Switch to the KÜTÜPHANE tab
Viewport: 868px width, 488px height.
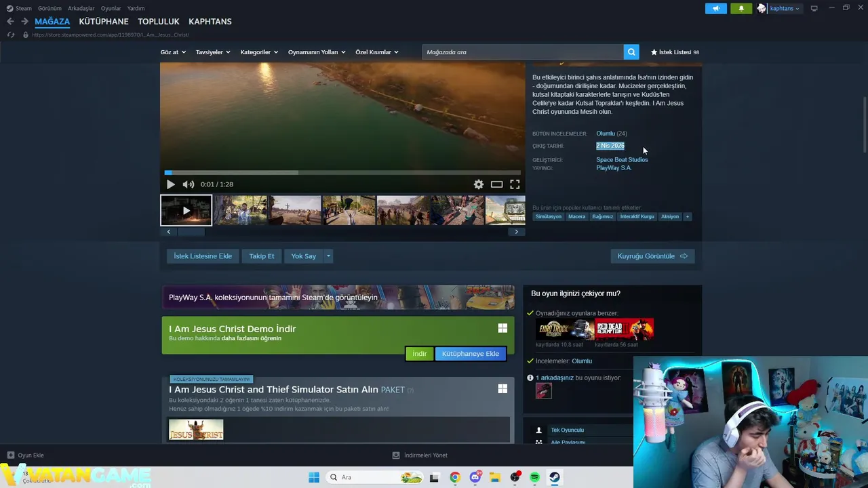coord(104,22)
